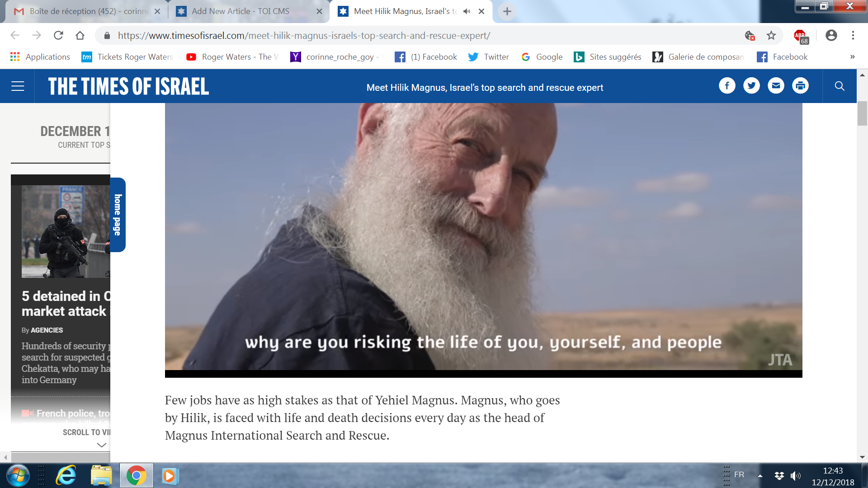Print the article with the printer icon
Screen dimensions: 868x488
click(x=800, y=85)
